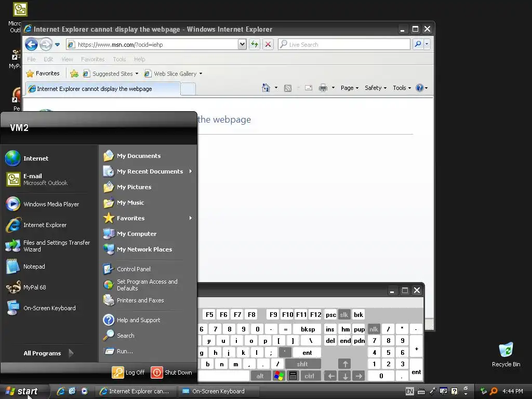532x399 pixels.
Task: Click the IE Home icon
Action: [266, 88]
